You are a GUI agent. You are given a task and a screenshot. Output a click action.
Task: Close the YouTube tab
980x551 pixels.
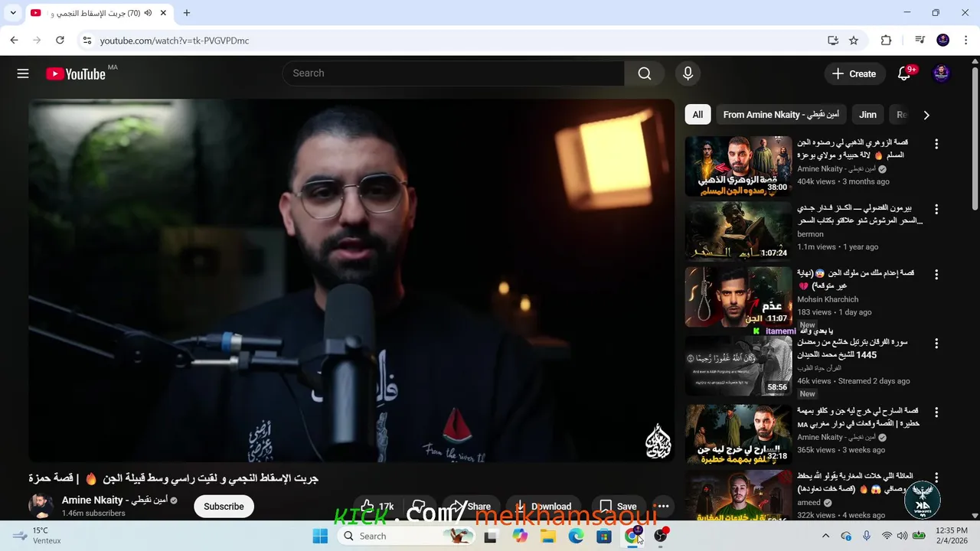click(163, 13)
